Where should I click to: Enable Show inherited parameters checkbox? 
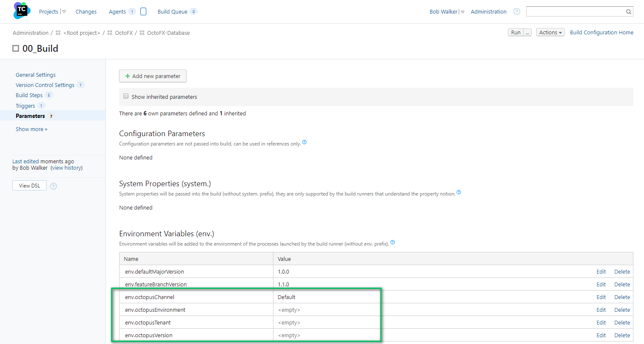coord(126,96)
